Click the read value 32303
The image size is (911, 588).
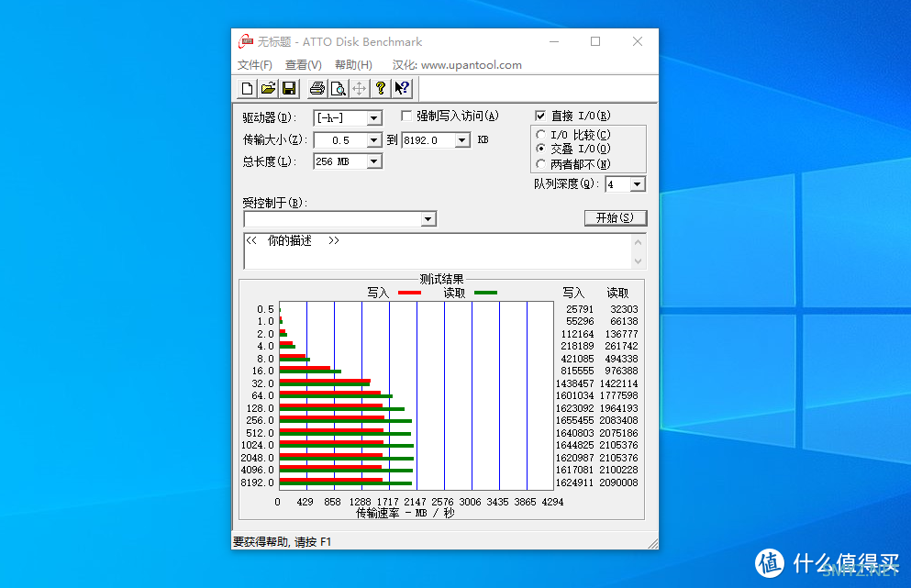click(624, 309)
